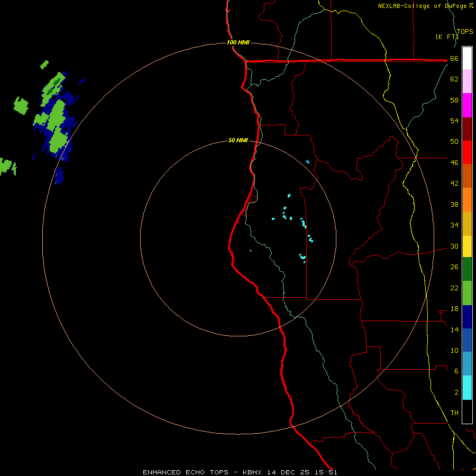Pick the bright orange legend swatch below 42
The height and width of the screenshot is (476, 476).
(467, 200)
